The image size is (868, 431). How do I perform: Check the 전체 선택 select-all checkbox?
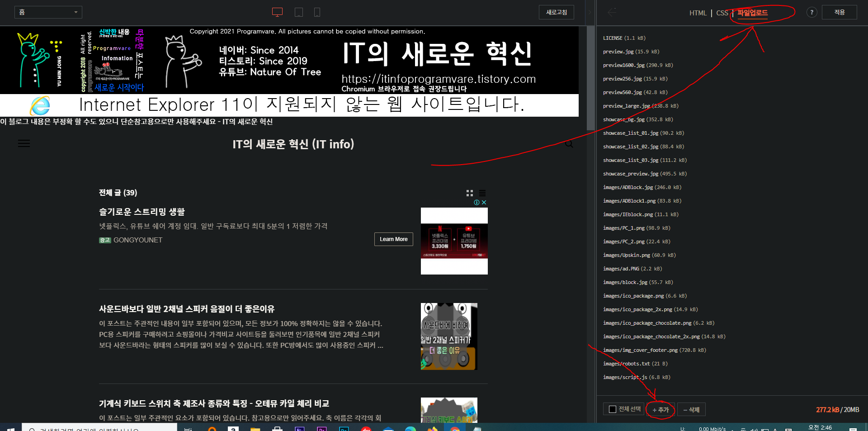click(x=613, y=409)
